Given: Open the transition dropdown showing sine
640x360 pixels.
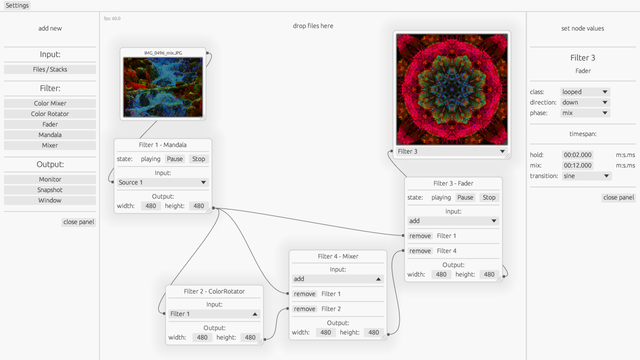Looking at the screenshot, I should [586, 176].
